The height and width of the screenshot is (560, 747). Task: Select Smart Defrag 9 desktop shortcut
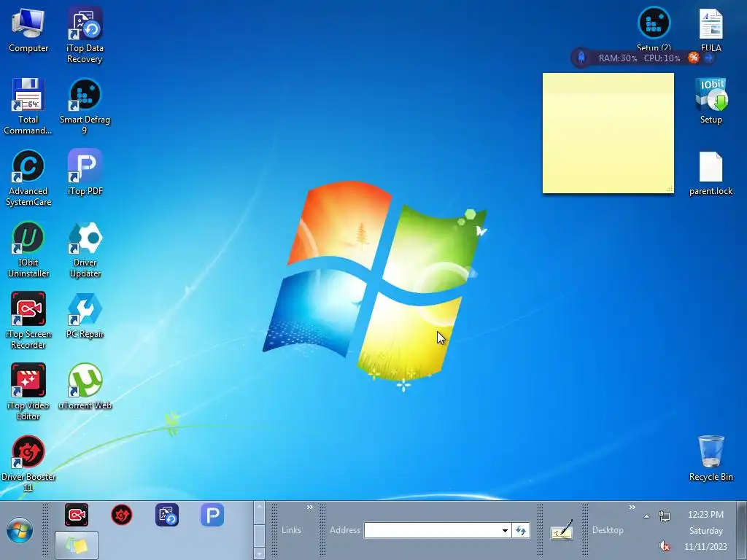[x=85, y=106]
